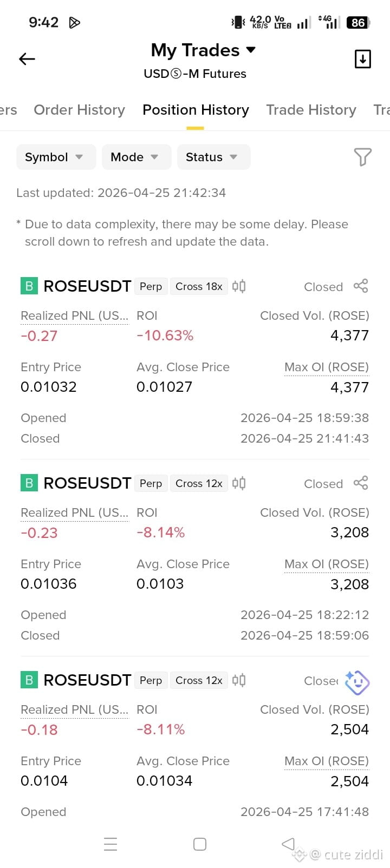The height and width of the screenshot is (868, 390).
Task: Switch to the Trade History tab
Action: pyautogui.click(x=311, y=110)
